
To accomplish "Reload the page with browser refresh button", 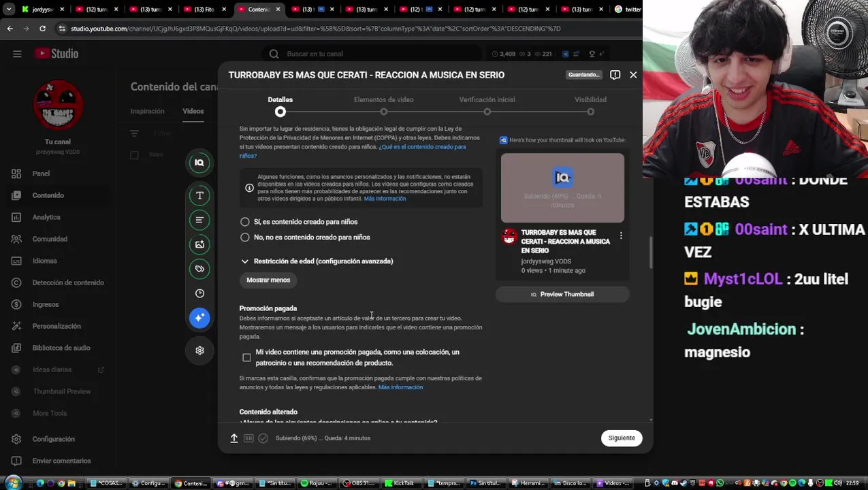I will 42,29.
